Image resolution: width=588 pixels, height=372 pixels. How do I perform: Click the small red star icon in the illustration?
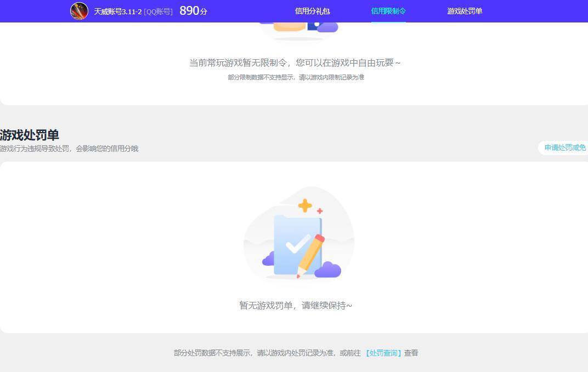coord(320,210)
